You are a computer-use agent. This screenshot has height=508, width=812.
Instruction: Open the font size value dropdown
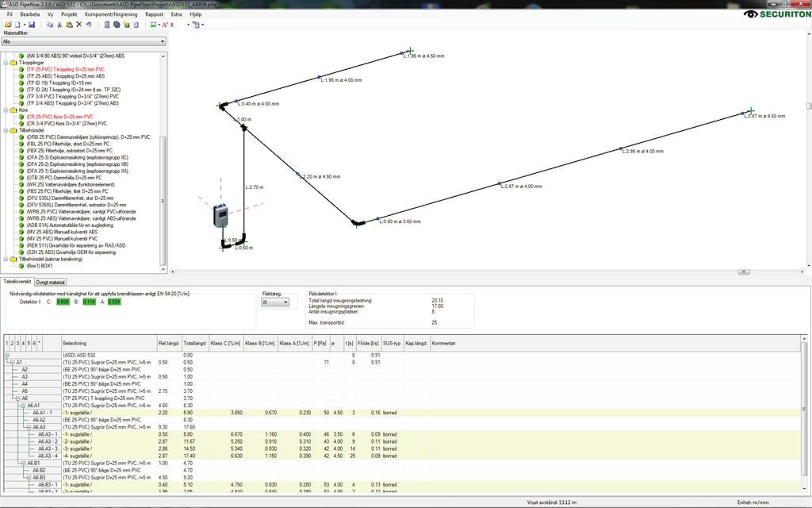click(x=188, y=25)
